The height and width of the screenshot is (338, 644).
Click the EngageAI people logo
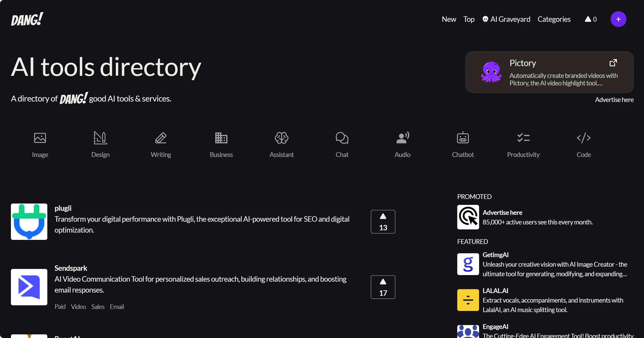468,331
